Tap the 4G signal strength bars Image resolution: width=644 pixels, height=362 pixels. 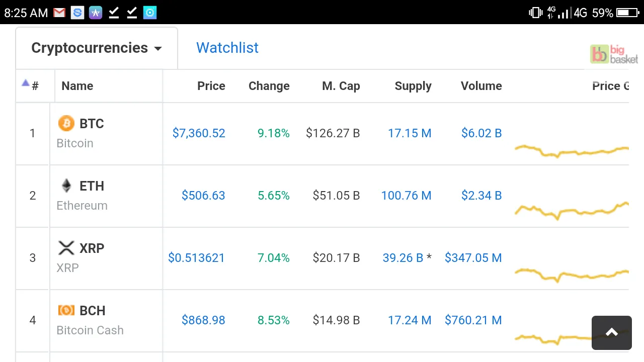click(566, 13)
